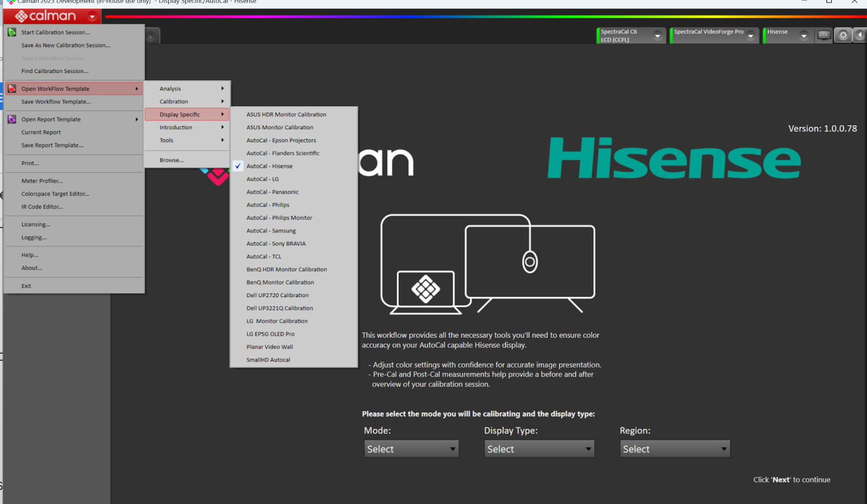Expand SpectraCal VideoForge Pro source dropdown
This screenshot has height=504, width=867.
click(750, 36)
